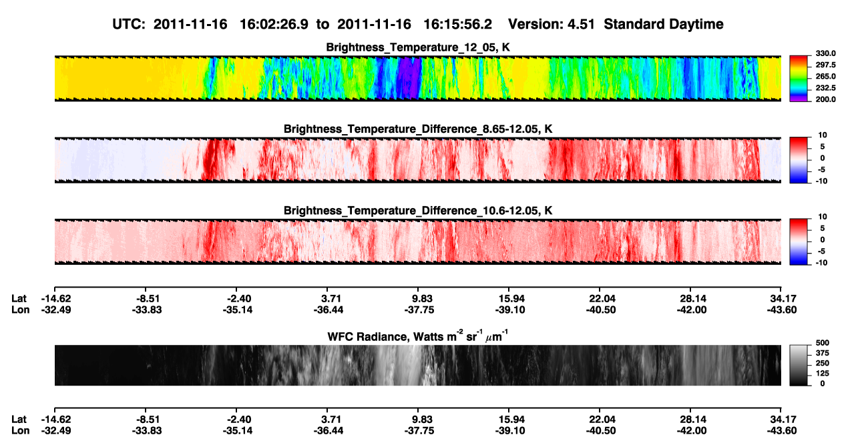Click longitude -37.75 on the upper axis
The height and width of the screenshot is (445, 868).
[421, 310]
